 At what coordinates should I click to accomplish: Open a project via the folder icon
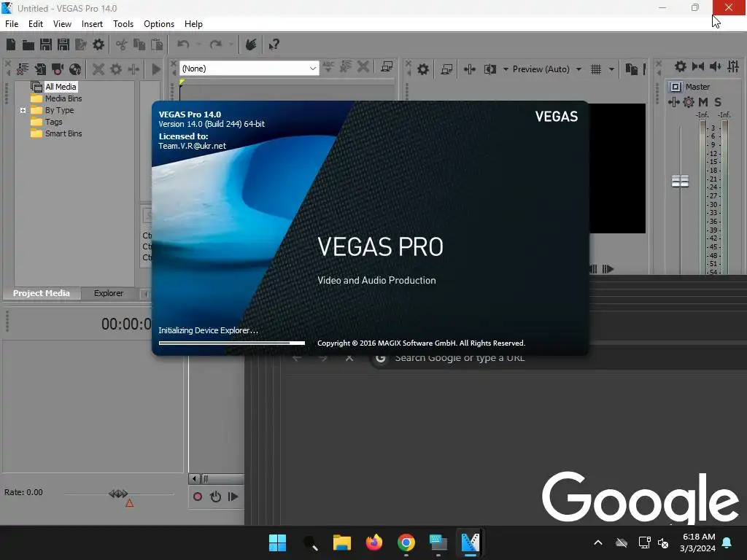28,44
